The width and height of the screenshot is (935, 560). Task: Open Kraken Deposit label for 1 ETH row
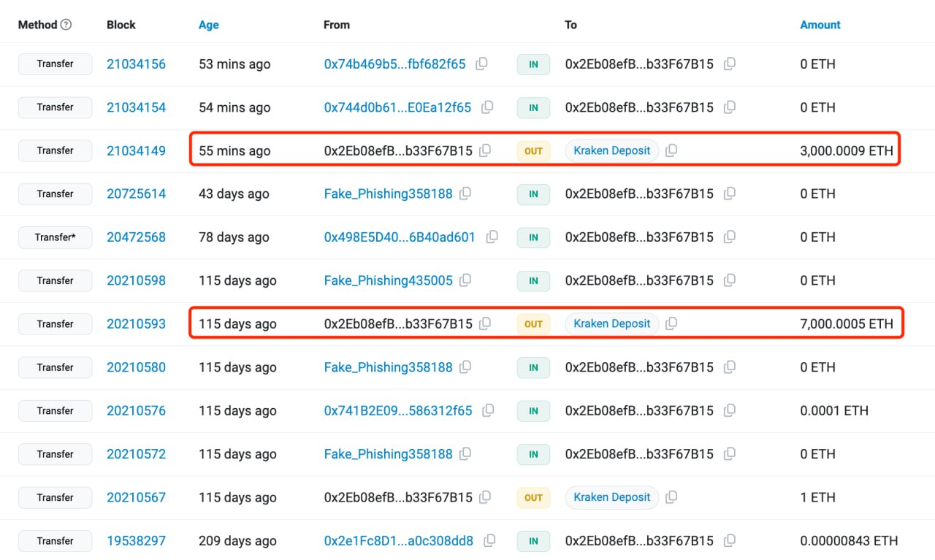pyautogui.click(x=612, y=497)
